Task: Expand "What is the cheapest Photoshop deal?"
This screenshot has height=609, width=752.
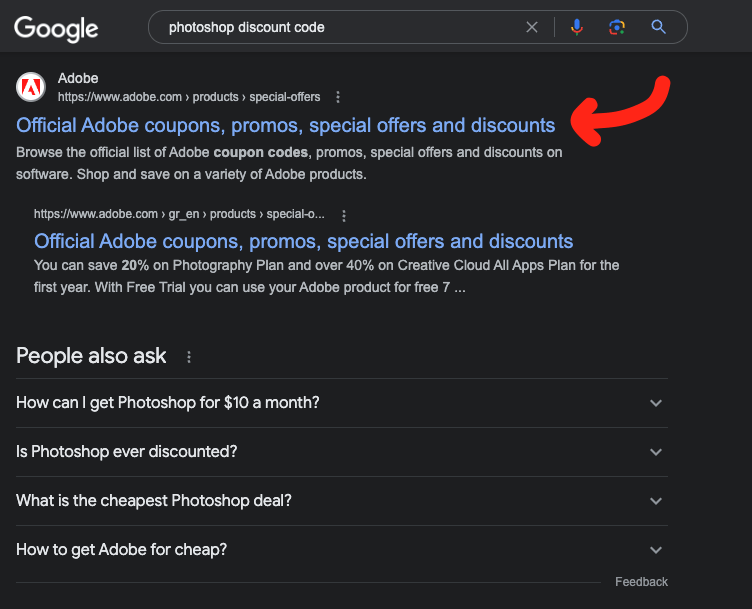Action: pyautogui.click(x=341, y=501)
